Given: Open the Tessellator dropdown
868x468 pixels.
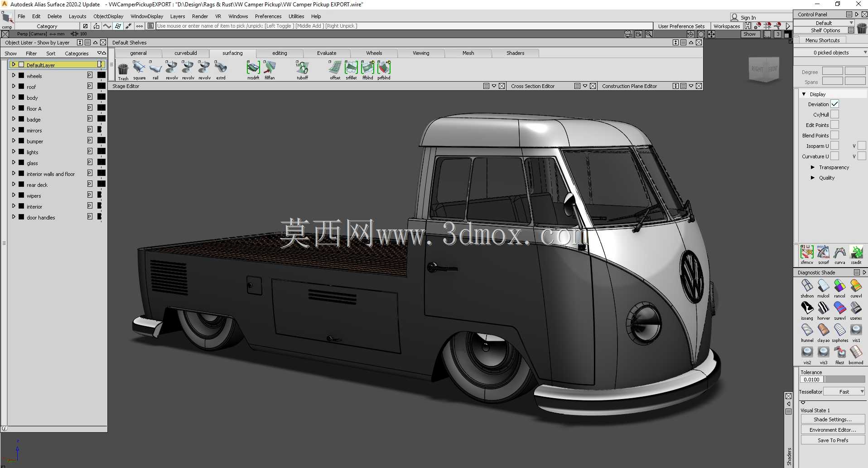Looking at the screenshot, I should 844,391.
